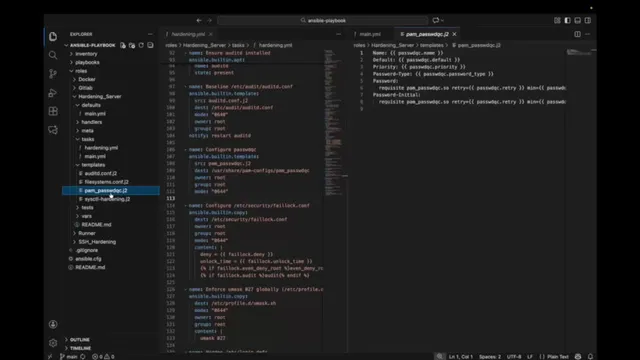Open filesystems.conf.j2 template file

(x=106, y=182)
